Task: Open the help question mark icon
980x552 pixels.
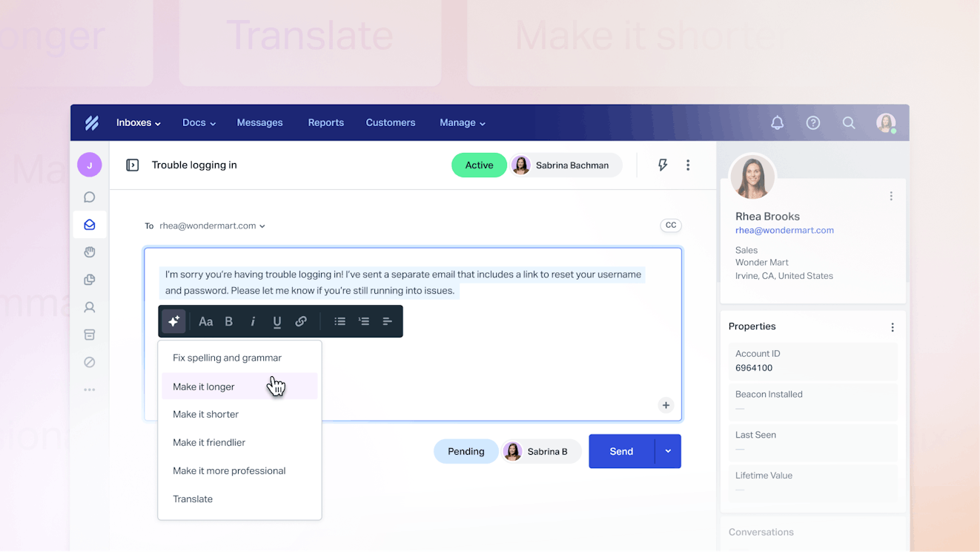Action: (813, 123)
